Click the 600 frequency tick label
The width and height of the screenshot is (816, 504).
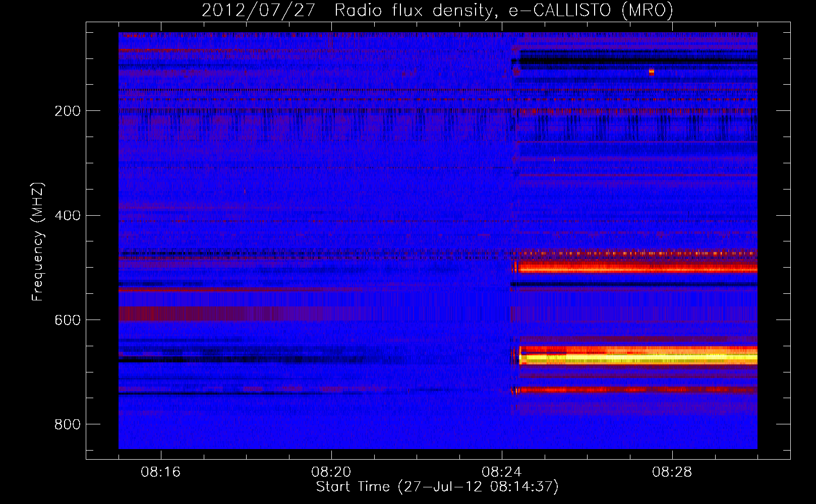point(68,321)
